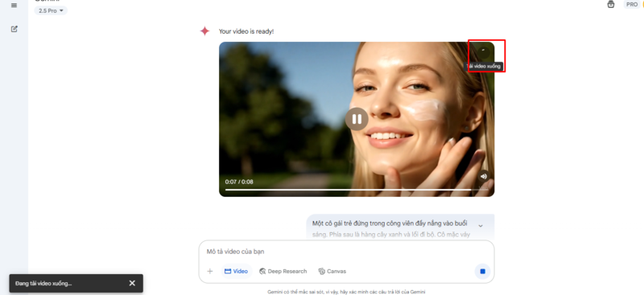Image resolution: width=644 pixels, height=295 pixels.
Task: Select the Canvas option
Action: [332, 271]
